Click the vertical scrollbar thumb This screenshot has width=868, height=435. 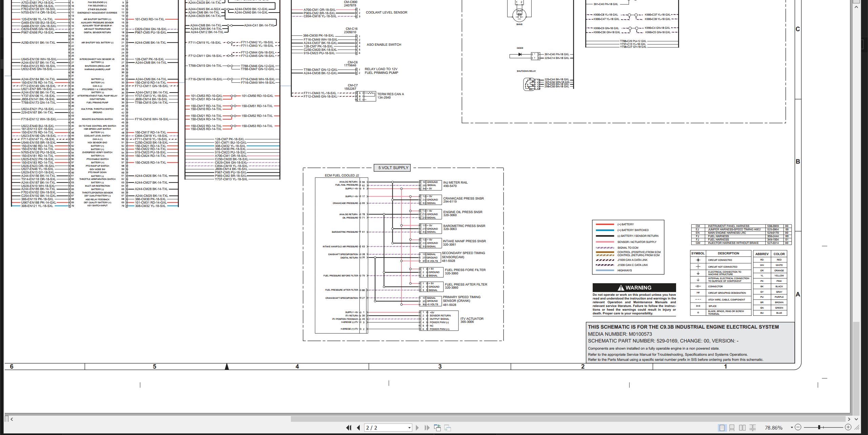[x=856, y=368]
